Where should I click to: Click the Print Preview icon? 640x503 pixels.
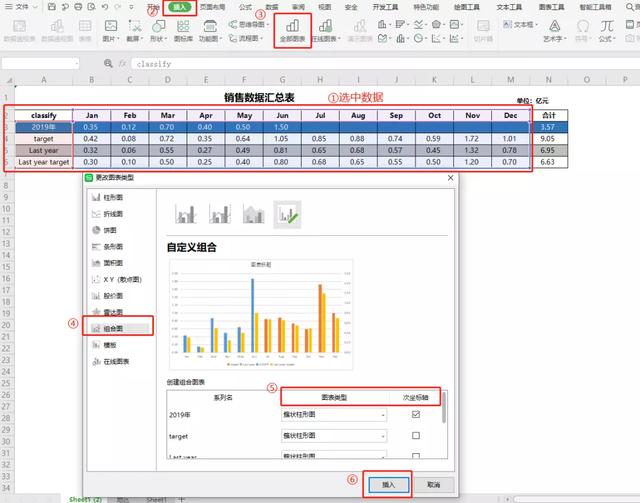[x=91, y=7]
